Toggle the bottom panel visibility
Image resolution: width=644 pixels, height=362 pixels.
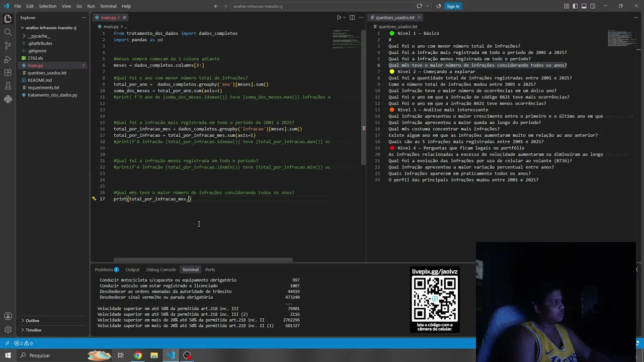(x=585, y=6)
